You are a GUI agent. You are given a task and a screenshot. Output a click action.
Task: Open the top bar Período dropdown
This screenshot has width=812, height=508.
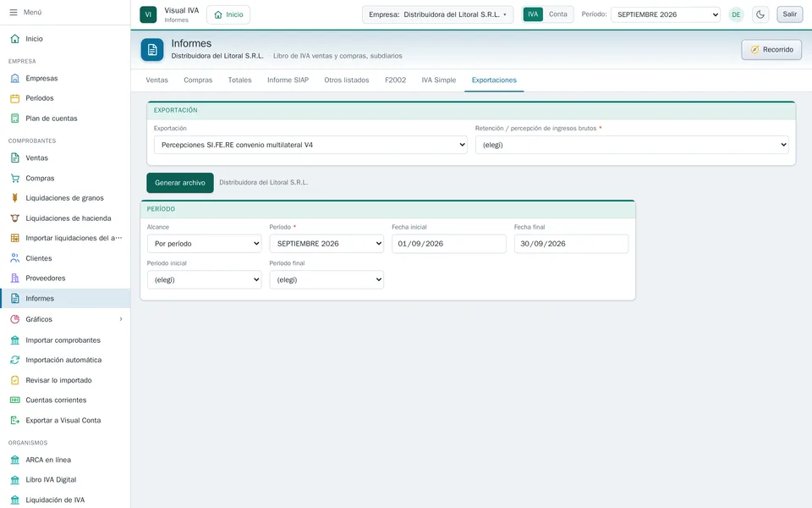[666, 14]
